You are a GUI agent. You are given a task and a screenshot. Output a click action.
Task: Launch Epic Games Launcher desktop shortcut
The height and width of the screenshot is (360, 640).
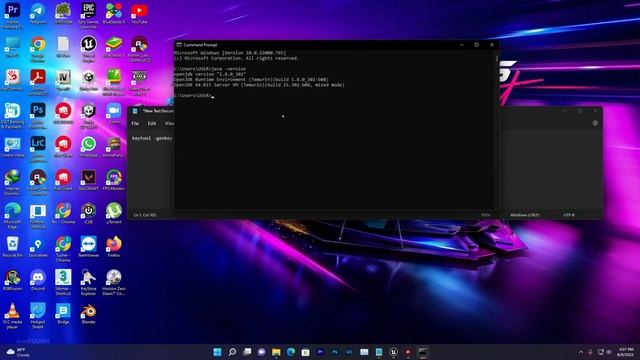click(88, 15)
